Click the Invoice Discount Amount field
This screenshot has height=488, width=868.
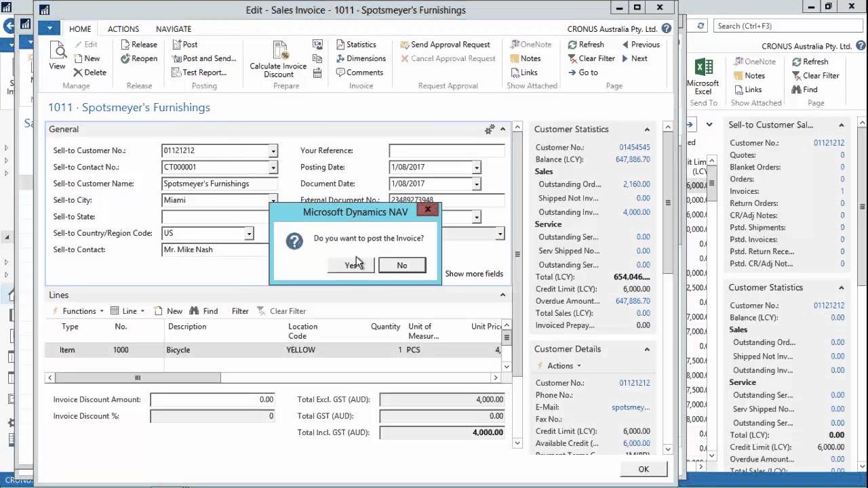click(213, 400)
